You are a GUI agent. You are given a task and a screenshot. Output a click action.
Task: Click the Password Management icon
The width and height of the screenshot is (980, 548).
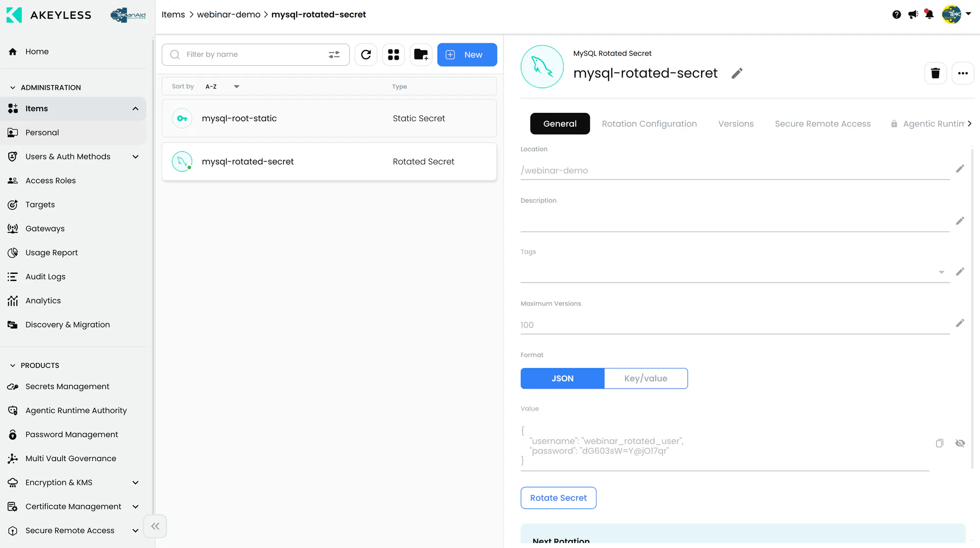pos(13,435)
